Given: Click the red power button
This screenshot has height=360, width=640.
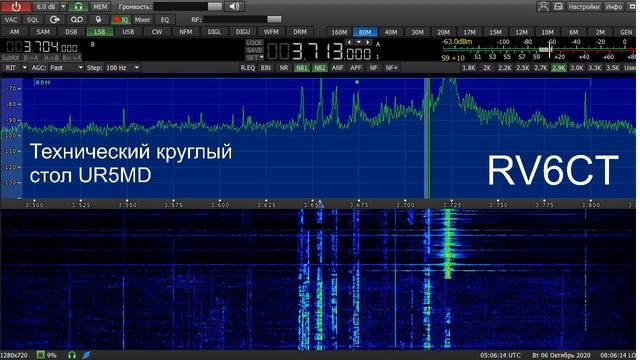Looking at the screenshot, I should pyautogui.click(x=16, y=7).
